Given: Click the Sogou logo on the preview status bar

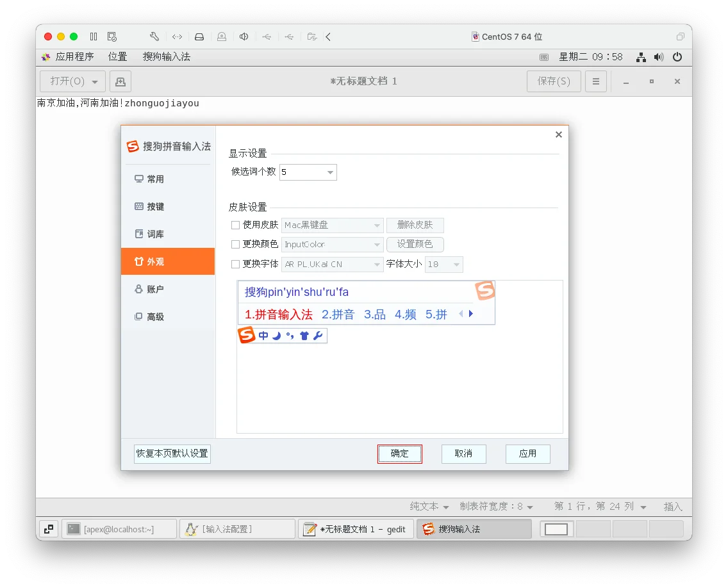Looking at the screenshot, I should coord(247,334).
